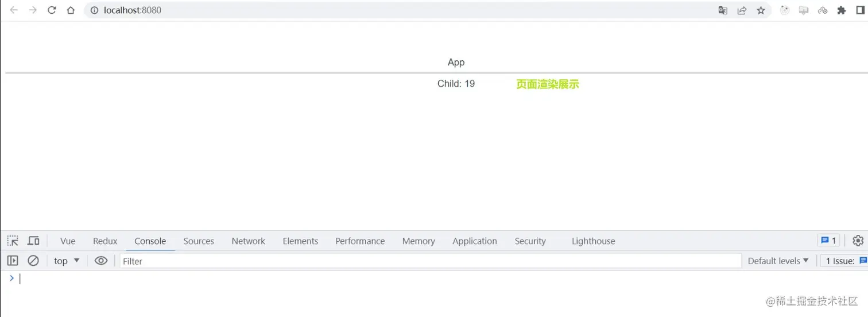Click the messages count badge button
Image resolution: width=868 pixels, height=317 pixels.
pos(828,241)
